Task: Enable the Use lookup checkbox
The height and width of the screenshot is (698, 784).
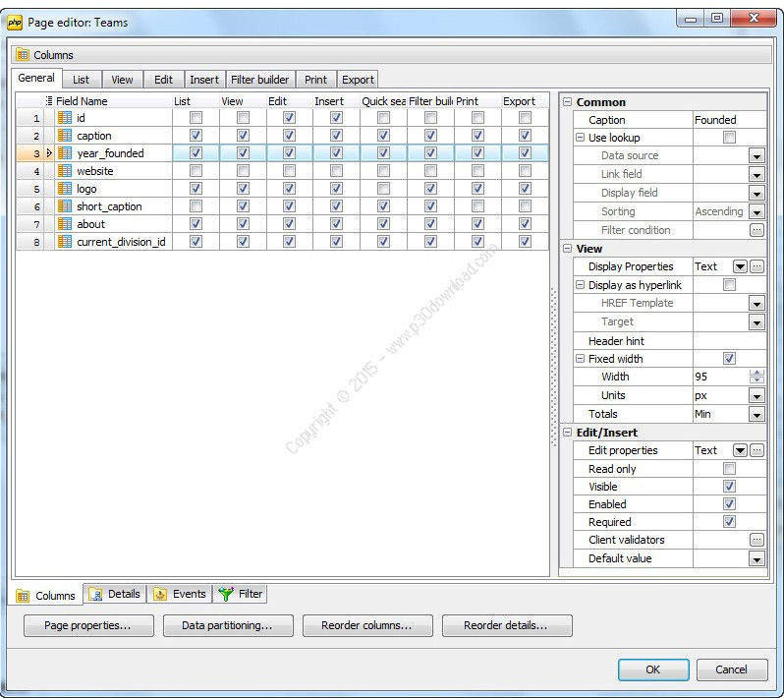Action: click(x=730, y=138)
